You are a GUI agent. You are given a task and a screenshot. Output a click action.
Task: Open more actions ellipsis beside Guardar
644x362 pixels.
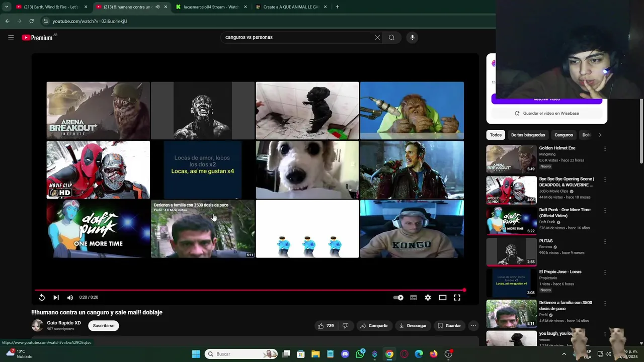tap(473, 326)
